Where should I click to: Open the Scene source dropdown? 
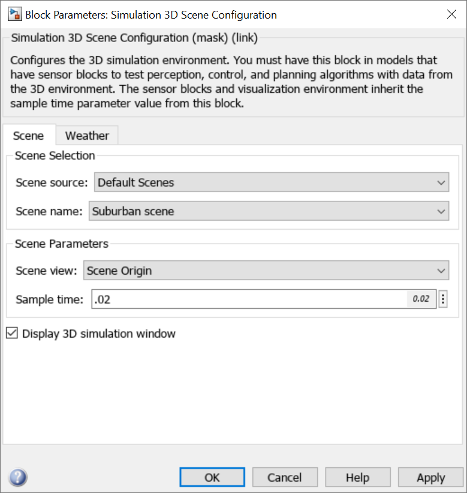coord(271,182)
